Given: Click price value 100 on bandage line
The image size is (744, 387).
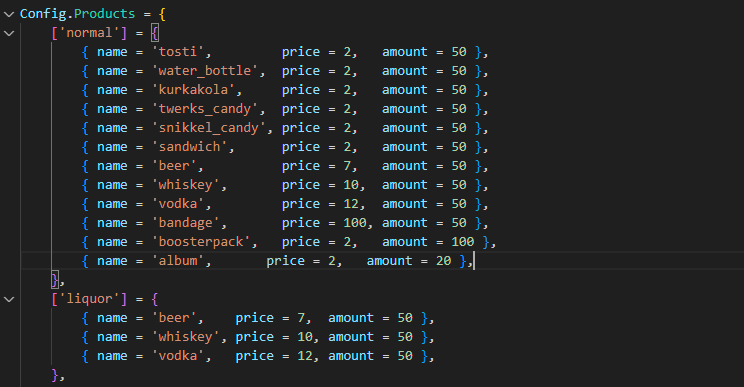Looking at the screenshot, I should coord(355,222).
